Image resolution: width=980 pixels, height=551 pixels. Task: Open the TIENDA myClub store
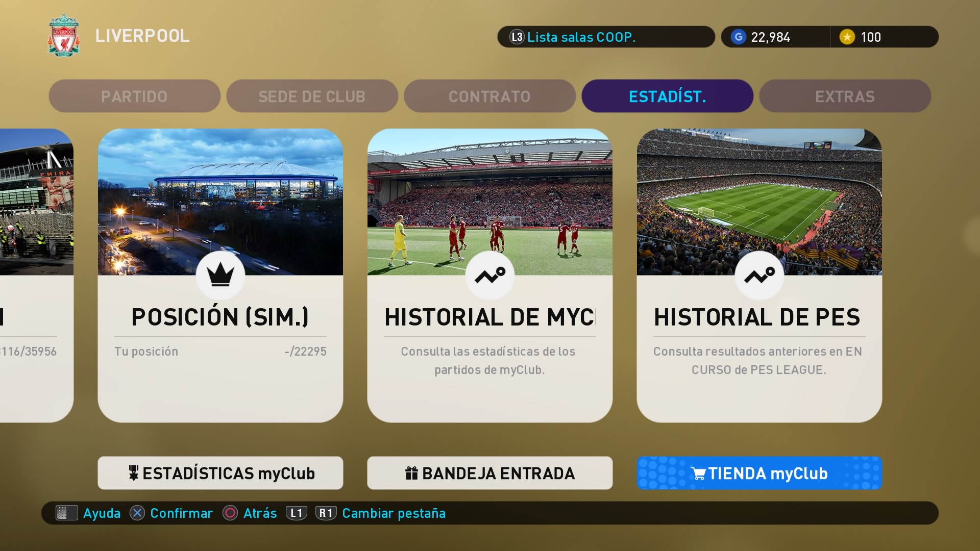(759, 473)
